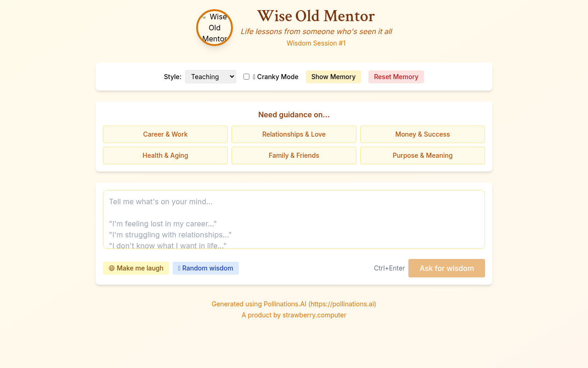
Task: Choose Purpose & Meaning
Action: 422,155
